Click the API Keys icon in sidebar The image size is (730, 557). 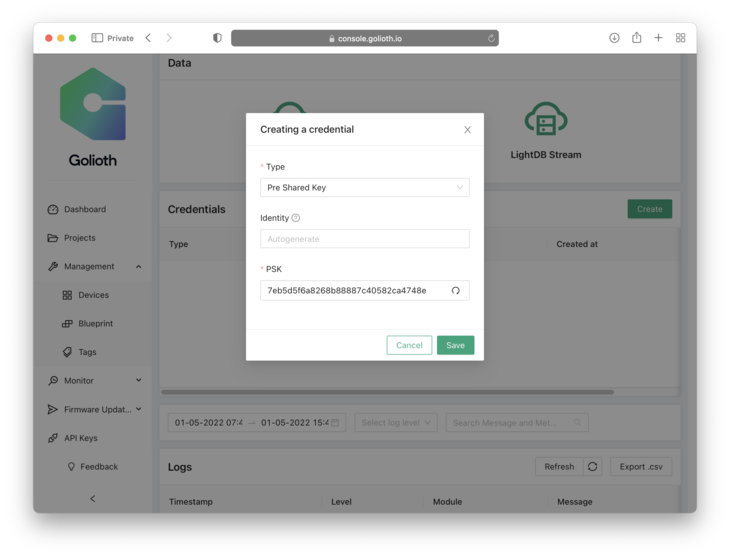53,438
